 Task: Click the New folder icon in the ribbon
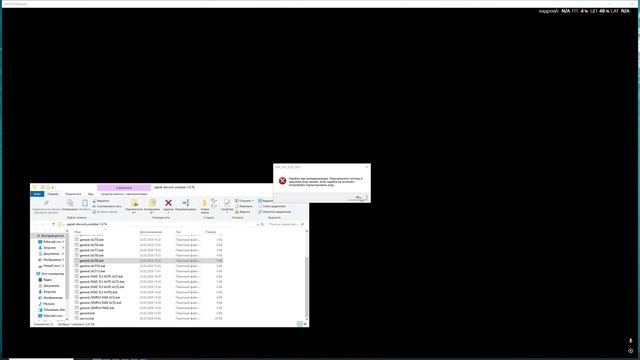point(204,203)
